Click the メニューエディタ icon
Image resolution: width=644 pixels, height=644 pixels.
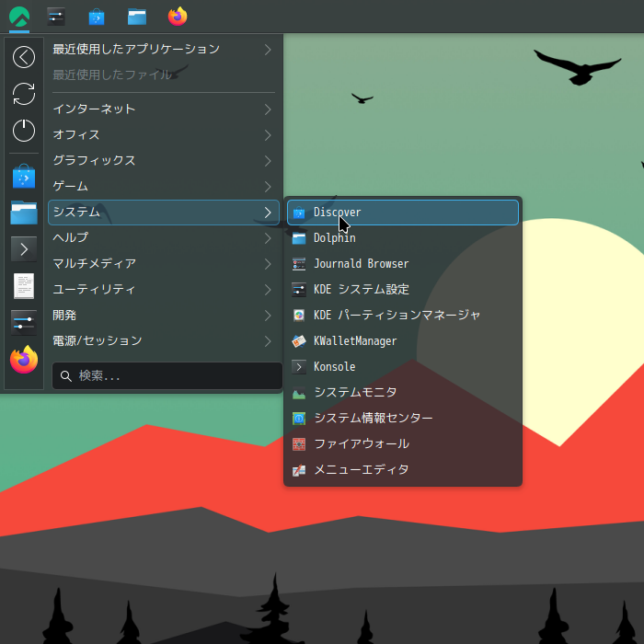[299, 470]
